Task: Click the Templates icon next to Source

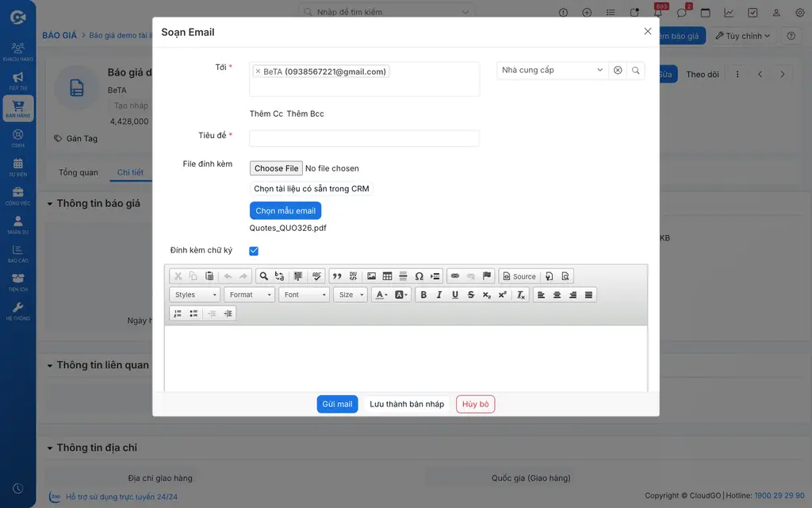Action: [549, 276]
